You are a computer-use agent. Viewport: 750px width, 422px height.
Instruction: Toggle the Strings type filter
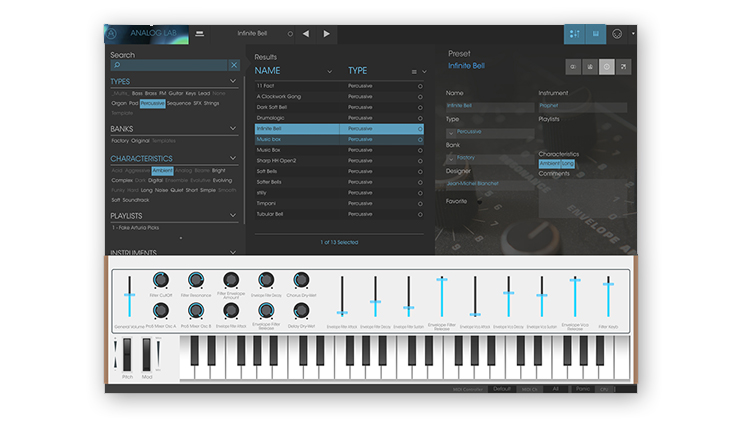coord(211,103)
